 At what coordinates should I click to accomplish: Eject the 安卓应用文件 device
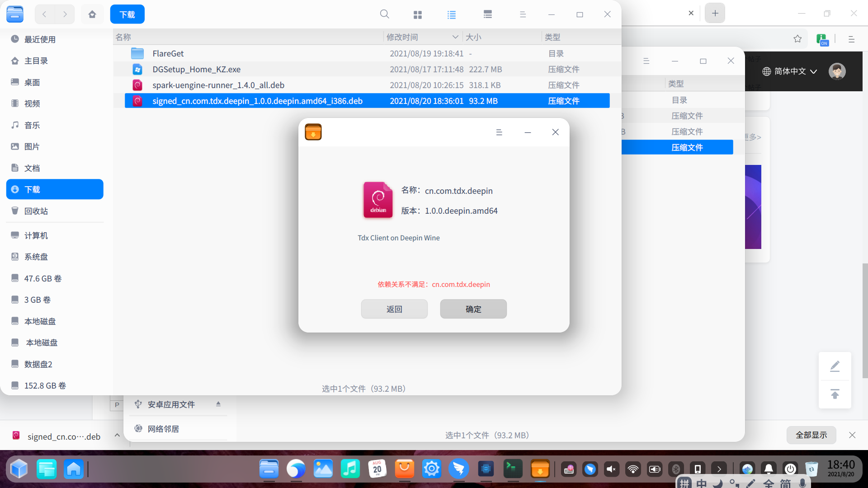(218, 404)
